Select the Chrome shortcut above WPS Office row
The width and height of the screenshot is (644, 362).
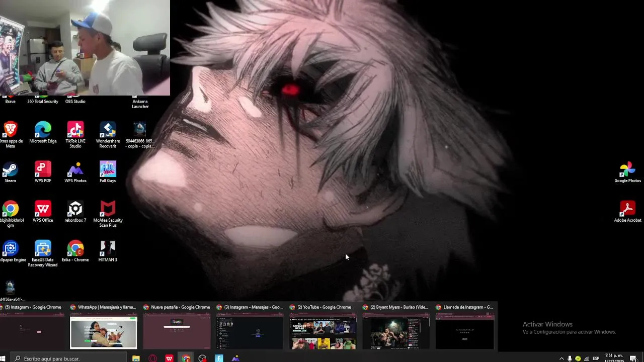pyautogui.click(x=11, y=214)
